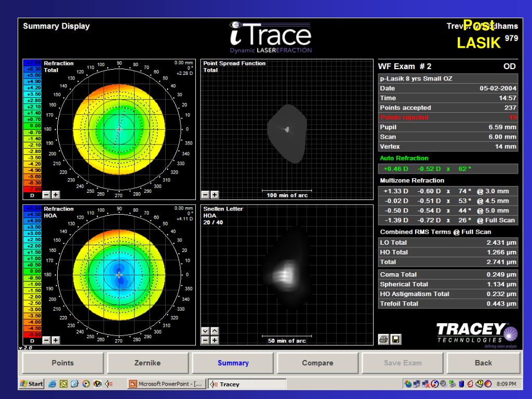Viewport: 532px width, 399px height.
Task: Open the Zernike view
Action: (x=148, y=363)
